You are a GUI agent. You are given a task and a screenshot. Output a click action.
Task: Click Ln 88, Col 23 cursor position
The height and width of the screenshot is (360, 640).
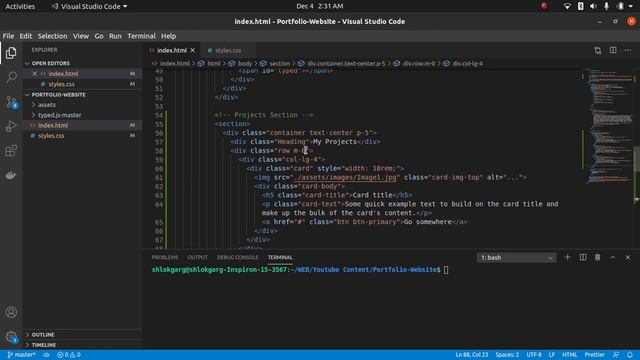tap(471, 355)
